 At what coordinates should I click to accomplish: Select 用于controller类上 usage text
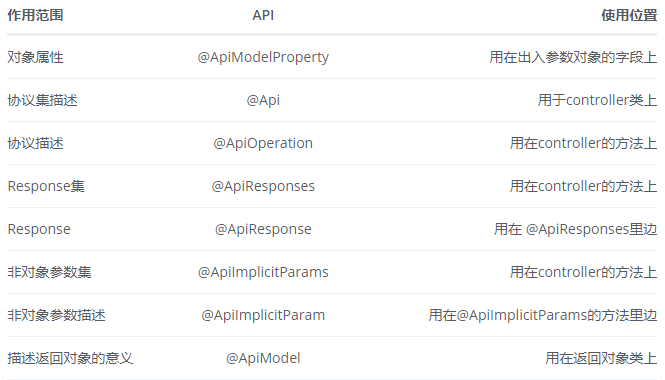598,101
